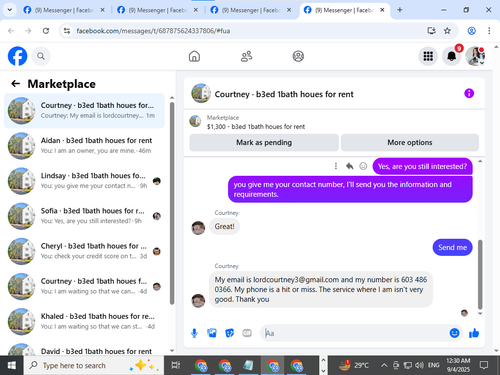Click the address bar URL

[153, 31]
